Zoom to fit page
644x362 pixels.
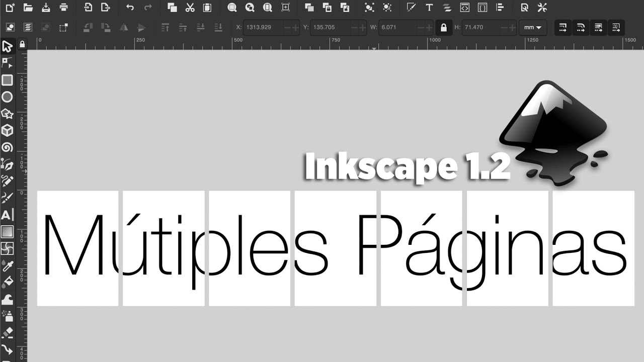(267, 8)
